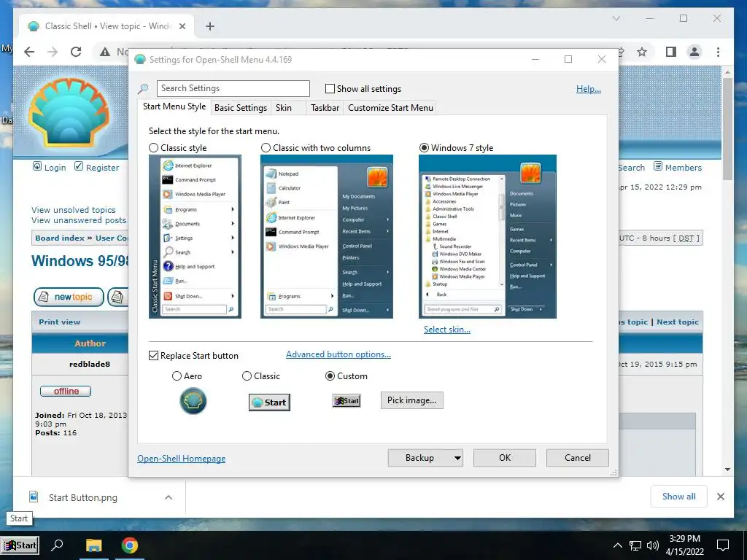This screenshot has height=560, width=747.
Task: Open the volume tray icon
Action: point(653,545)
